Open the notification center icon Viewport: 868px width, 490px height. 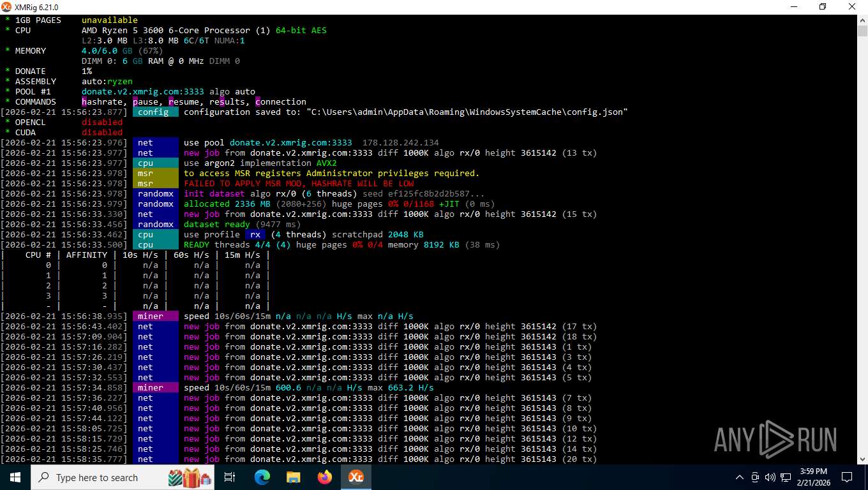pos(847,477)
